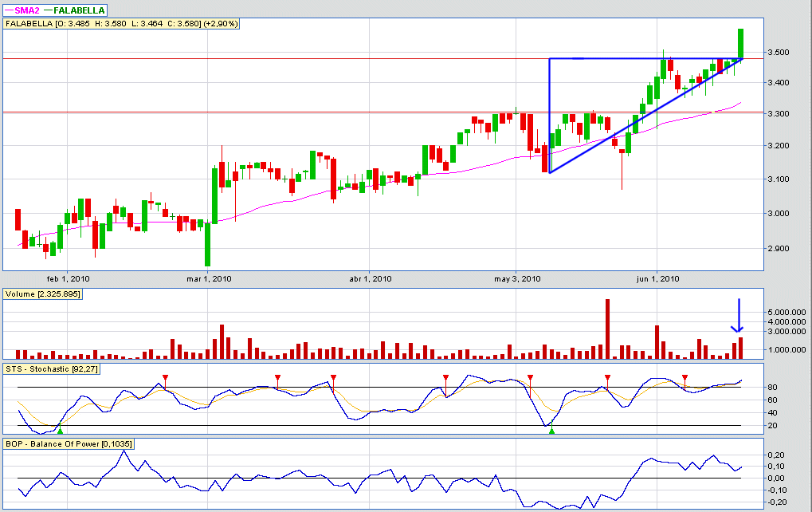
Task: Click the may 3, 2010 date label
Action: 517,279
